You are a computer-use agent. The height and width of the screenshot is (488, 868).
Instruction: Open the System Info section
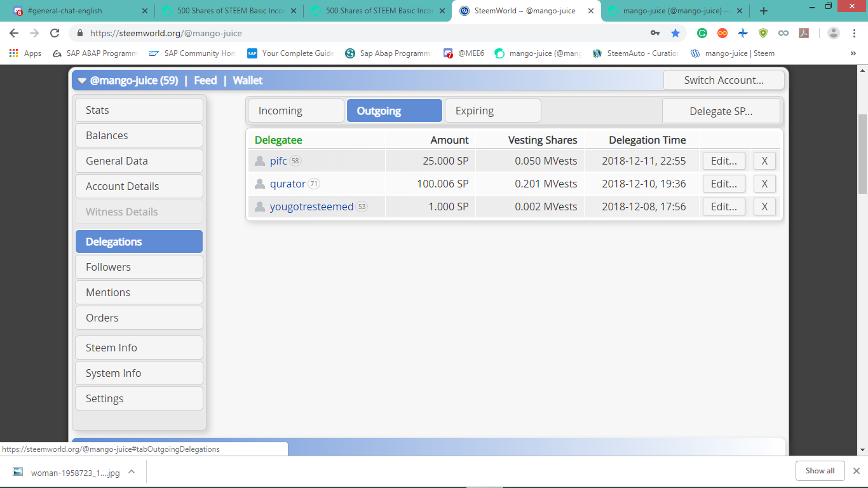(139, 373)
